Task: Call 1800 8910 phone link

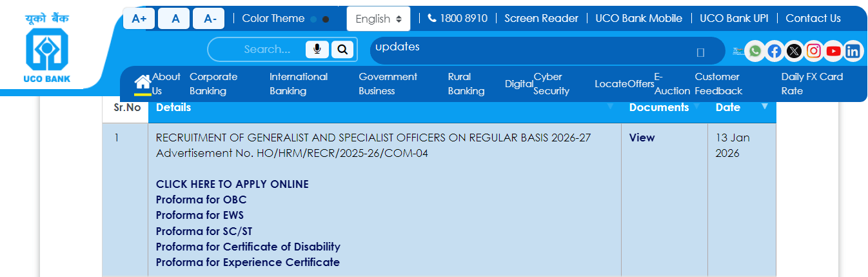Action: click(x=457, y=18)
